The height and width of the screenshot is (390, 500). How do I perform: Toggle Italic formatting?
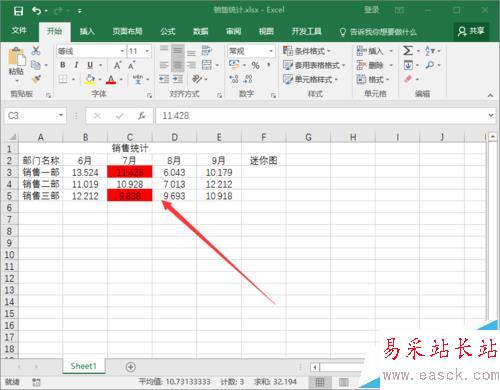76,65
